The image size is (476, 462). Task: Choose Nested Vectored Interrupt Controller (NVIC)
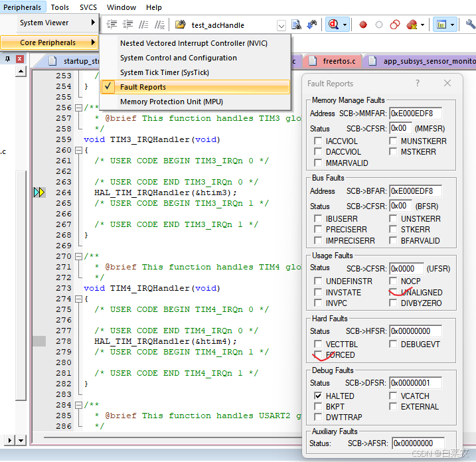[195, 43]
